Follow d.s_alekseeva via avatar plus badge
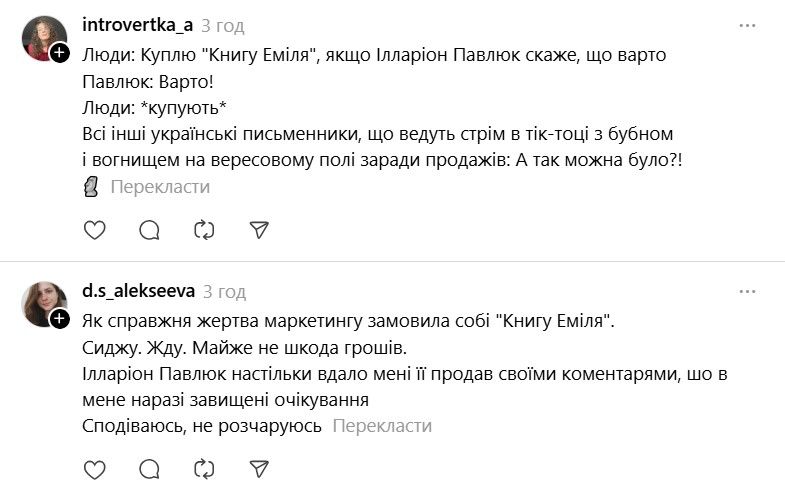 [x=60, y=319]
